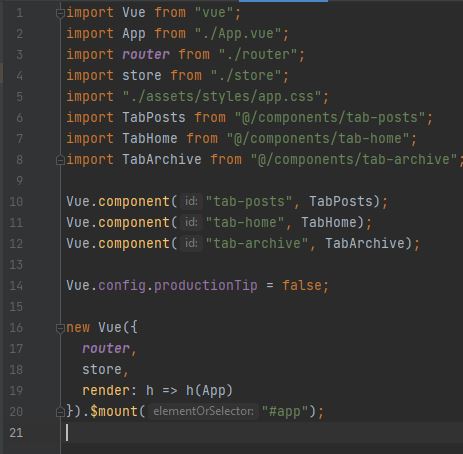Click the "./store" import path string
Screen dimensions: 463x454
pyautogui.click(x=246, y=76)
